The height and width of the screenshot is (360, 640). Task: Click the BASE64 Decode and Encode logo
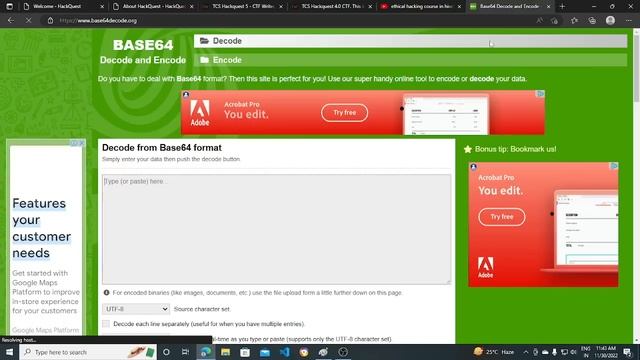pyautogui.click(x=143, y=51)
